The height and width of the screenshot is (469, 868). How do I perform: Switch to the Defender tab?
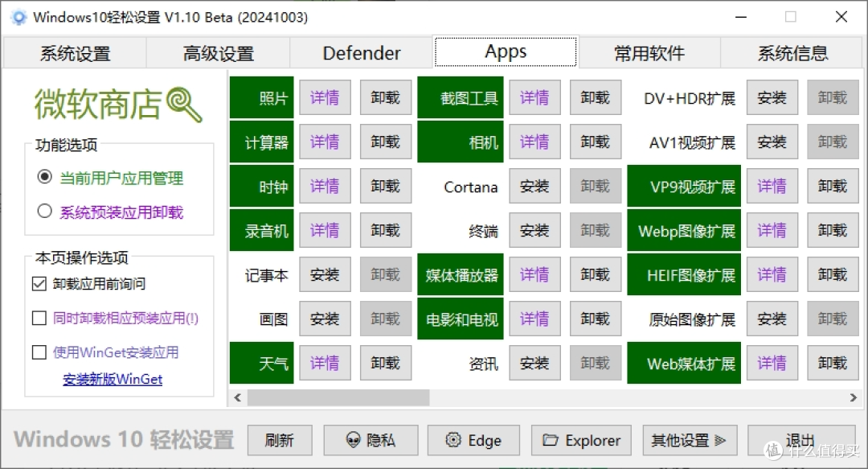(x=362, y=53)
